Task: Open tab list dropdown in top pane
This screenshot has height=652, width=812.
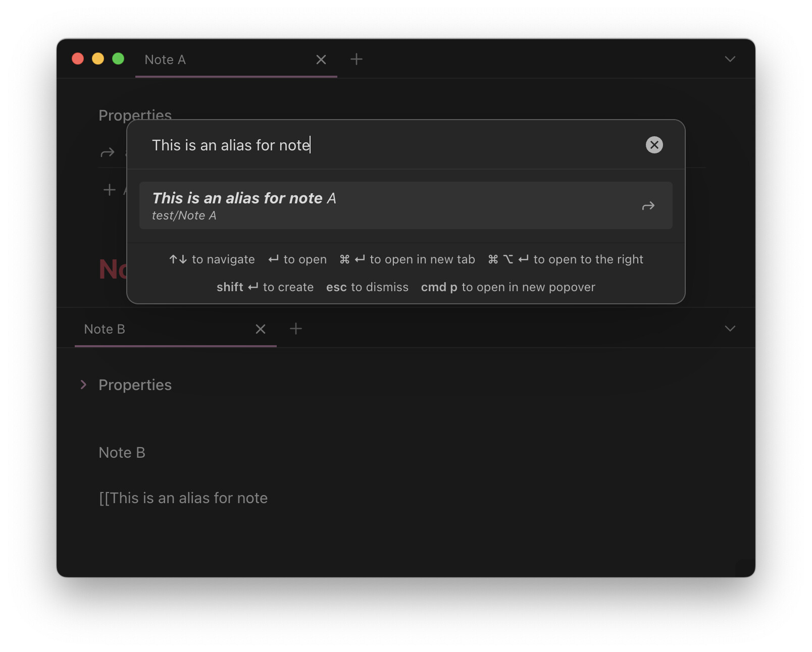Action: 730,59
